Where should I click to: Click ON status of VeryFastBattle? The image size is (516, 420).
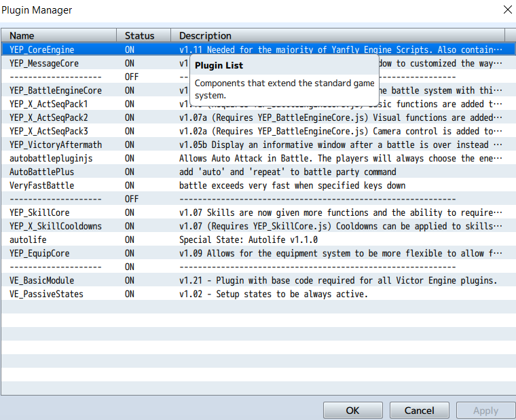[130, 185]
